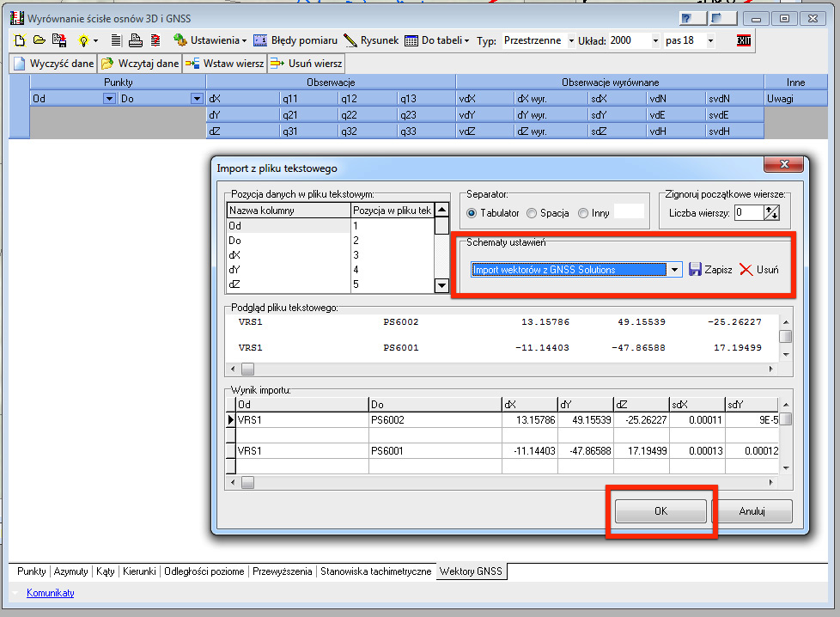Switch to the Punkty tab

pos(32,571)
